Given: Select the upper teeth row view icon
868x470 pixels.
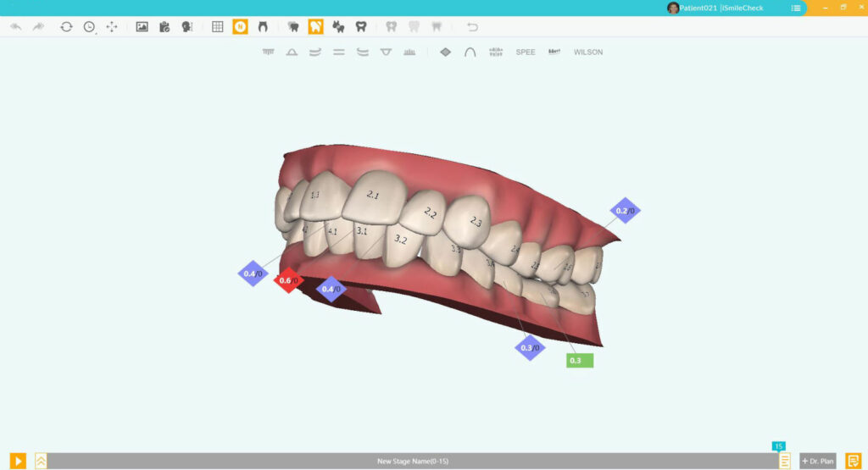Looking at the screenshot, I should (269, 52).
